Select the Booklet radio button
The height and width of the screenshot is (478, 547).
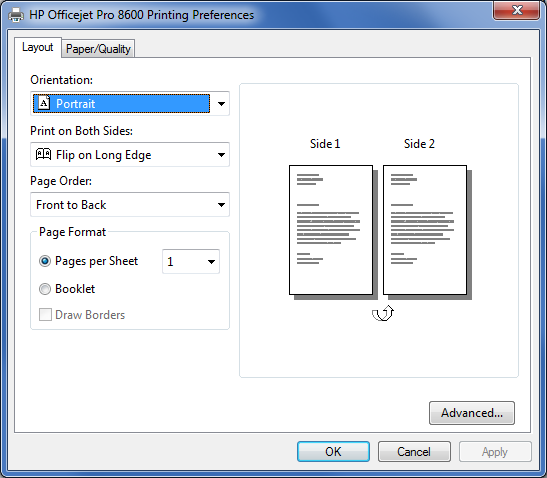[x=45, y=289]
